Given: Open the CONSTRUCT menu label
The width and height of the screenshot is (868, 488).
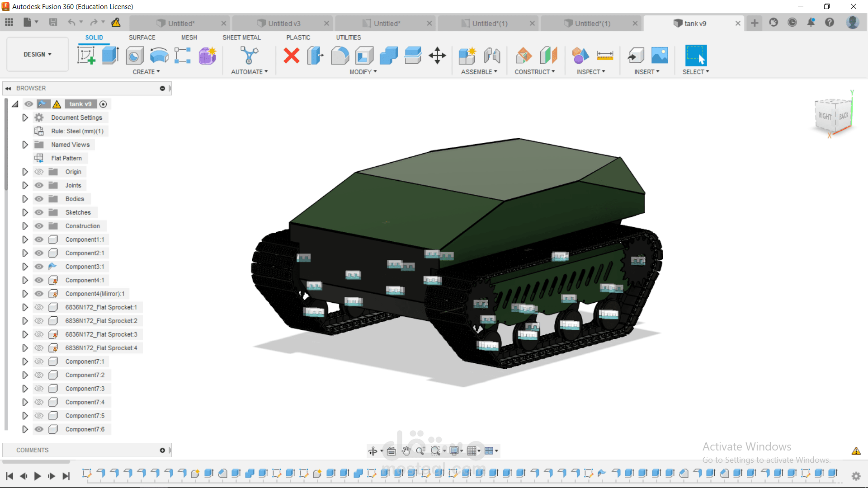Looking at the screenshot, I should coord(534,72).
